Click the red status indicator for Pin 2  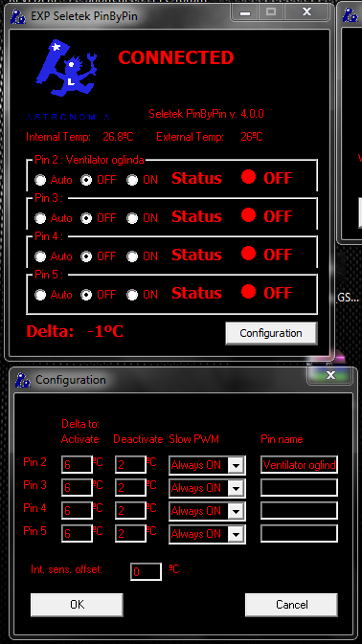point(248,177)
